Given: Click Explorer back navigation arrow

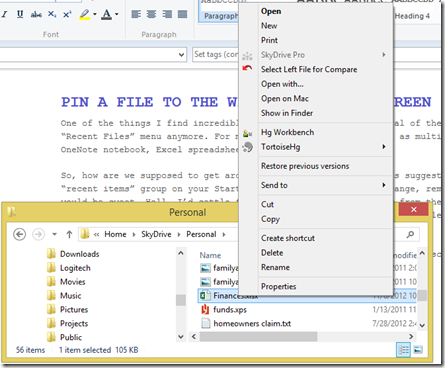Looking at the screenshot, I should (x=19, y=234).
